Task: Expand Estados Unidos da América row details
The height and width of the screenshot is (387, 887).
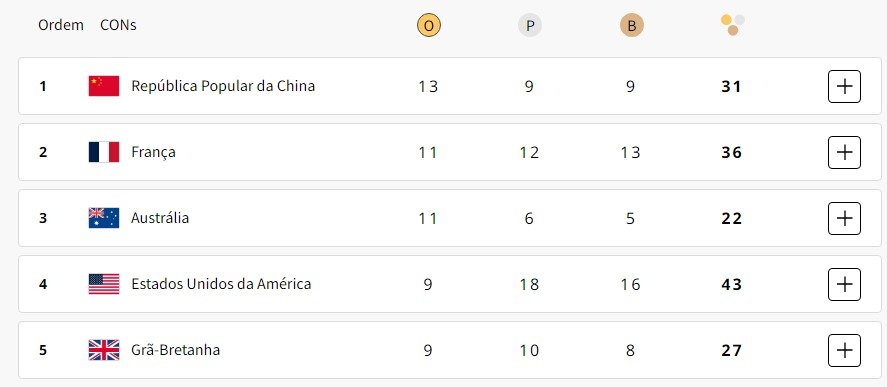Action: pyautogui.click(x=844, y=284)
